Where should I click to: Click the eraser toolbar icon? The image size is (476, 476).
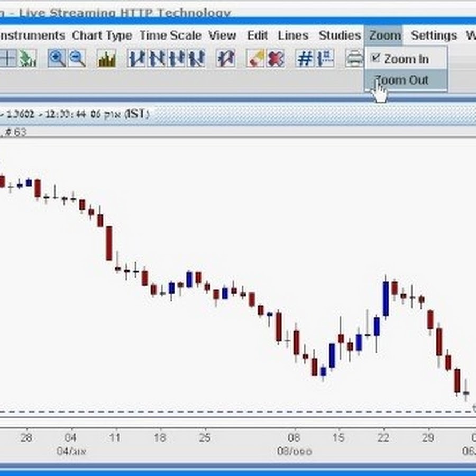[x=255, y=58]
